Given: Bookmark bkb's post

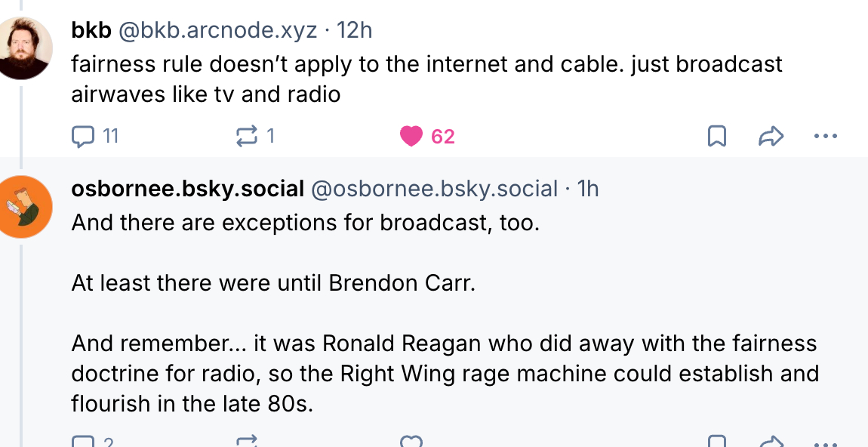Looking at the screenshot, I should point(716,137).
